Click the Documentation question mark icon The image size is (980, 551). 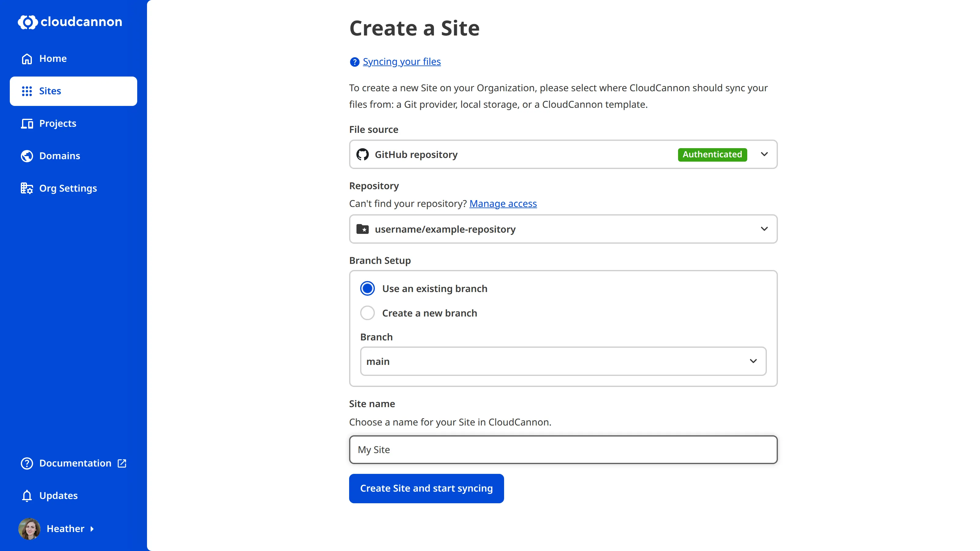[x=27, y=463]
